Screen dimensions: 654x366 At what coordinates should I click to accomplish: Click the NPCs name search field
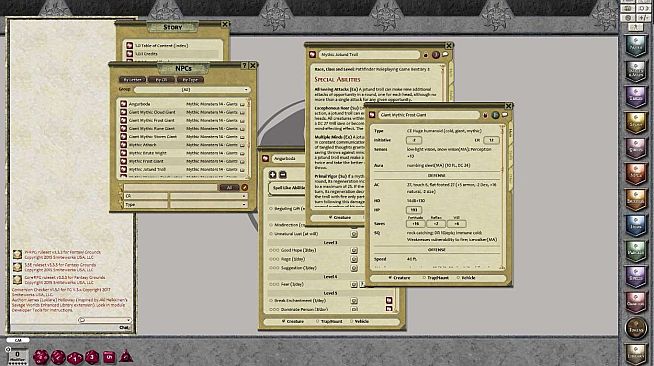171,188
